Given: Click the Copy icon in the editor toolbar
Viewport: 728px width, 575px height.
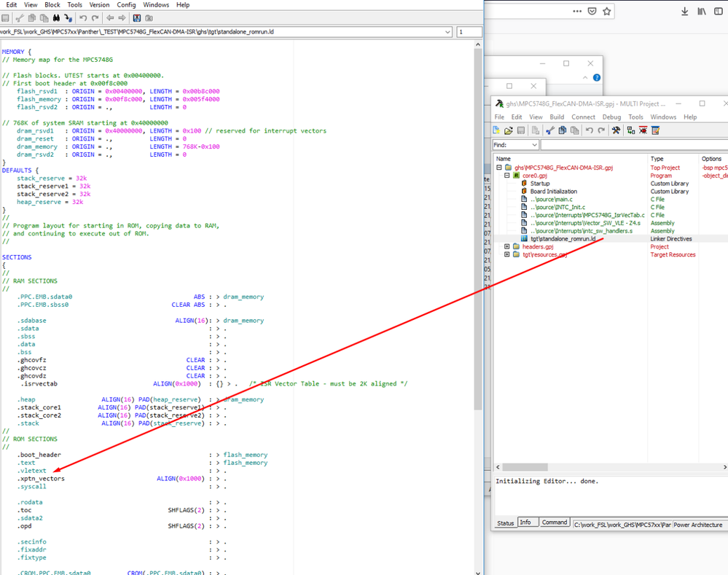Looking at the screenshot, I should pos(32,18).
